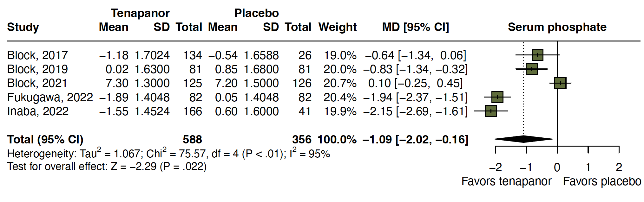Click the Block, 2021 green square marker
The height and width of the screenshot is (202, 644).
560,83
